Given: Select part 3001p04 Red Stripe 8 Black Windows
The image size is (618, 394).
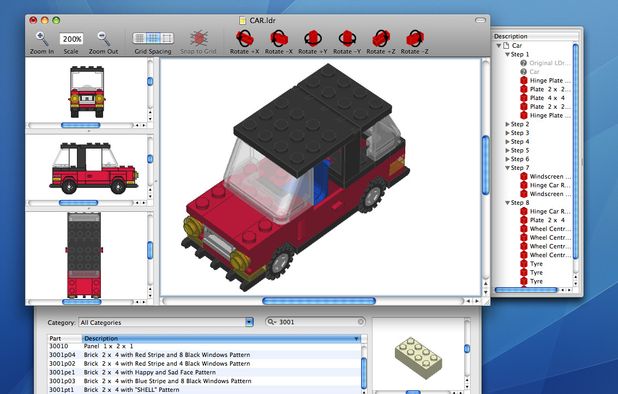Looking at the screenshot, I should (204, 355).
